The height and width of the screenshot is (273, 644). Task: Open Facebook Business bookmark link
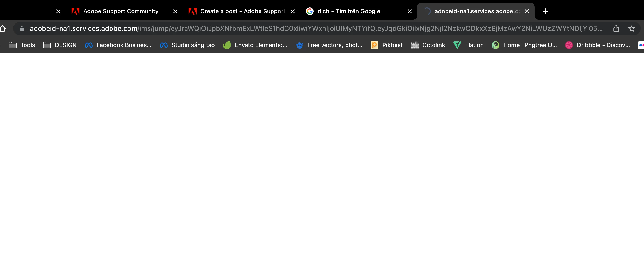click(x=118, y=45)
